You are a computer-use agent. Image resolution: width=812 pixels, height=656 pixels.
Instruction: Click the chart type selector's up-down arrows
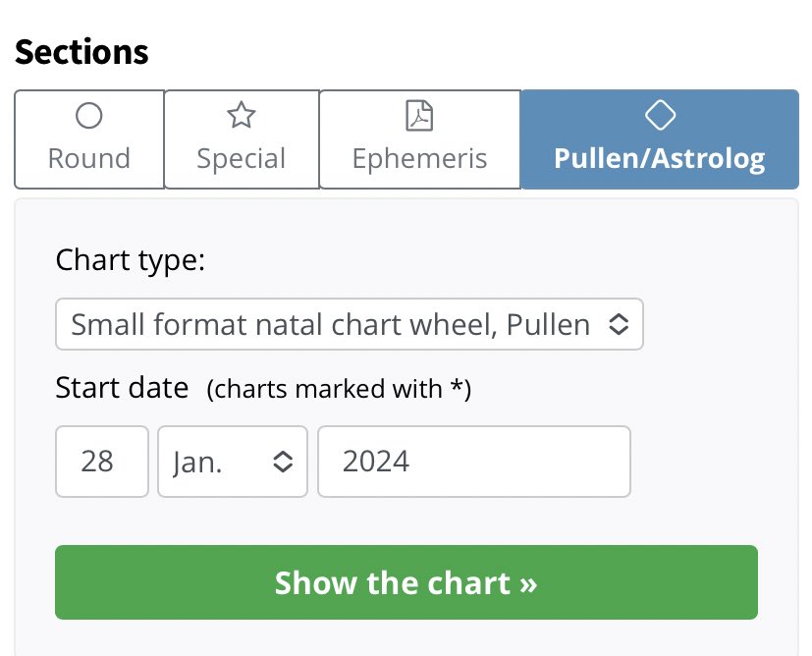tap(619, 324)
